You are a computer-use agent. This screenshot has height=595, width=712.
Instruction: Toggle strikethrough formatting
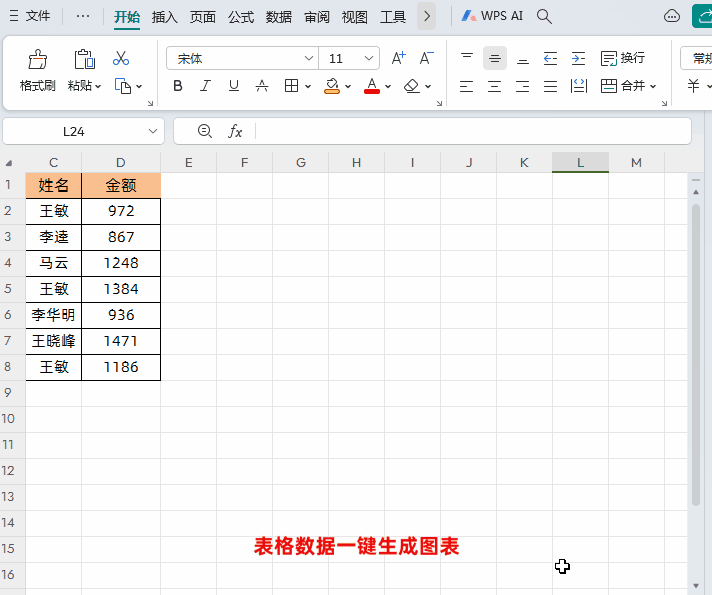pos(262,86)
